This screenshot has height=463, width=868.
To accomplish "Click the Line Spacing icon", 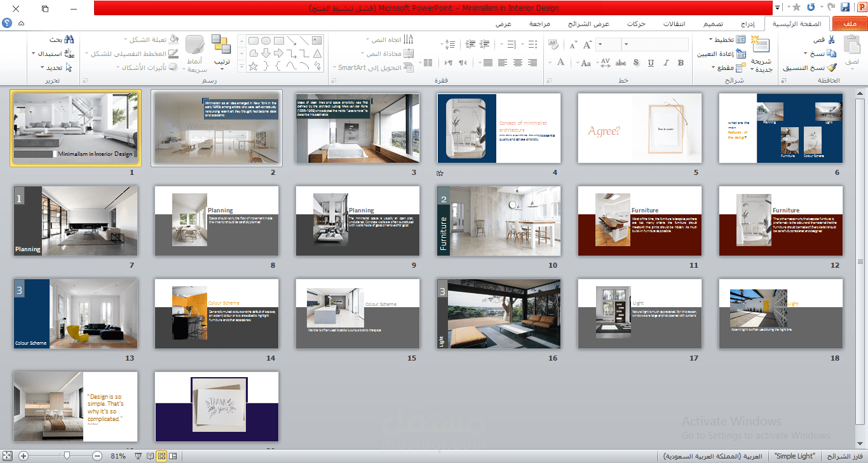I will point(449,45).
